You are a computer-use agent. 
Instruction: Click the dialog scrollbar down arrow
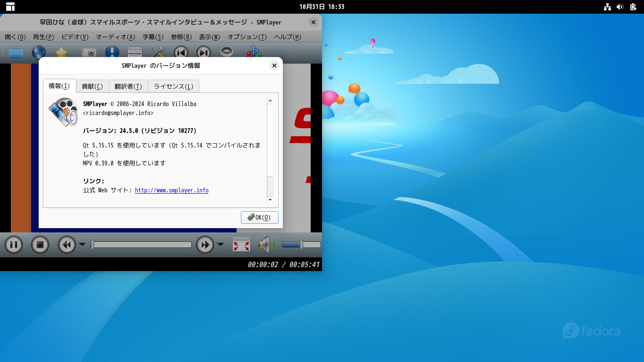pos(270,200)
